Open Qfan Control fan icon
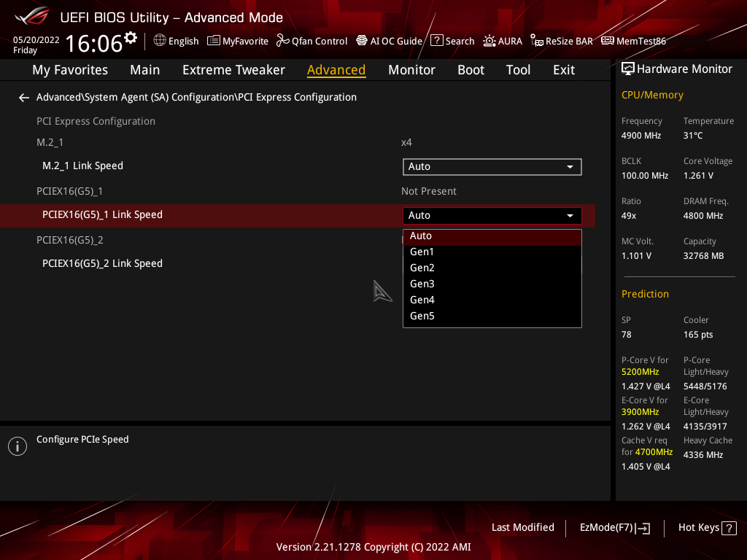The height and width of the screenshot is (560, 747). click(282, 41)
